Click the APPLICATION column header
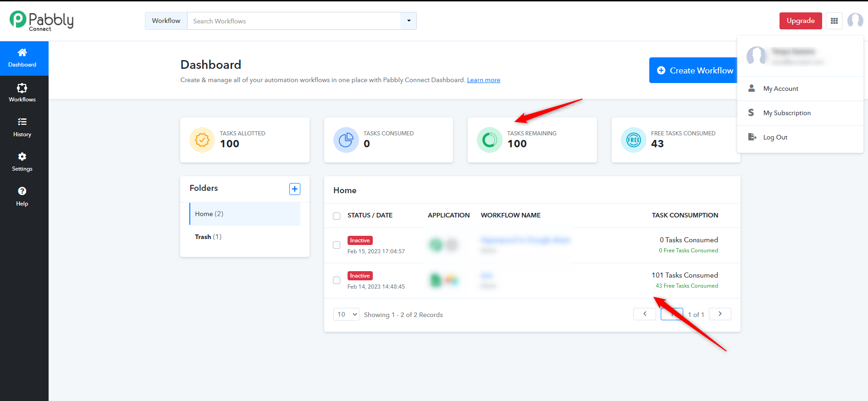 coord(448,215)
